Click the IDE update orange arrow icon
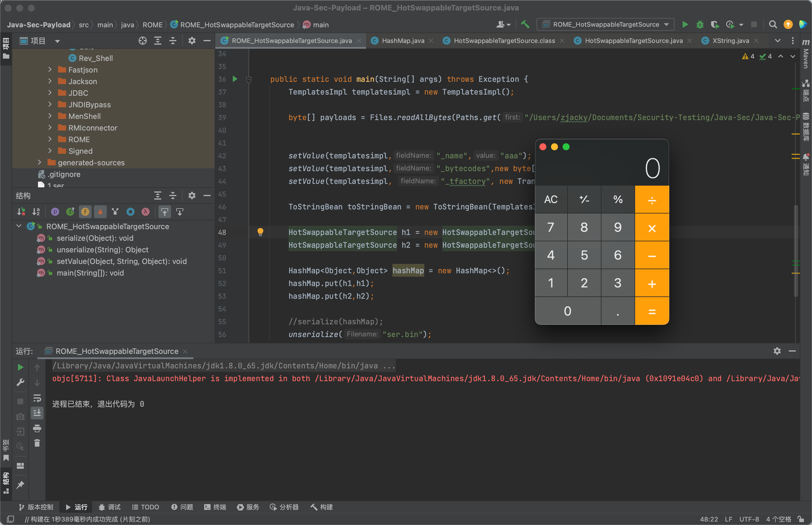 pyautogui.click(x=788, y=25)
